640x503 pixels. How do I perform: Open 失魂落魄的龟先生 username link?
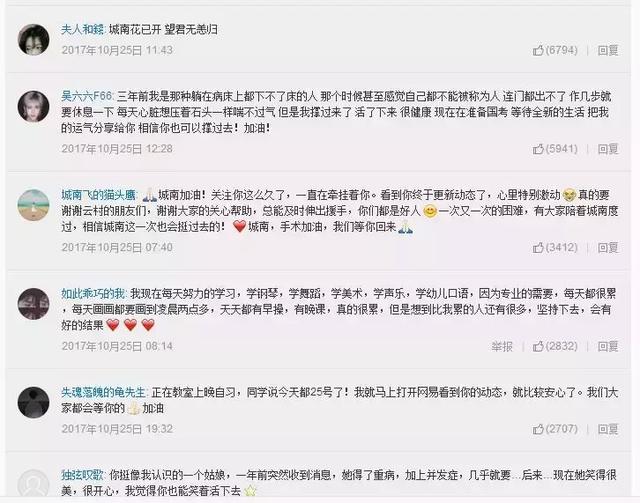pos(104,392)
